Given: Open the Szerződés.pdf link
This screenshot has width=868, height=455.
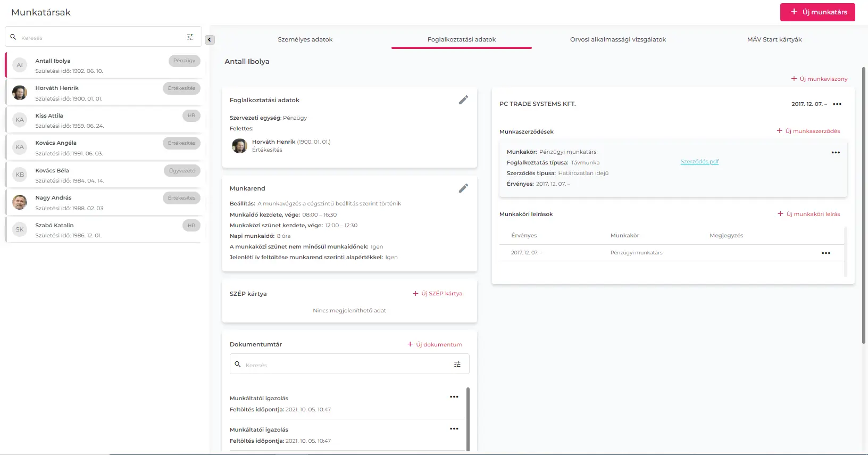Looking at the screenshot, I should [x=699, y=162].
